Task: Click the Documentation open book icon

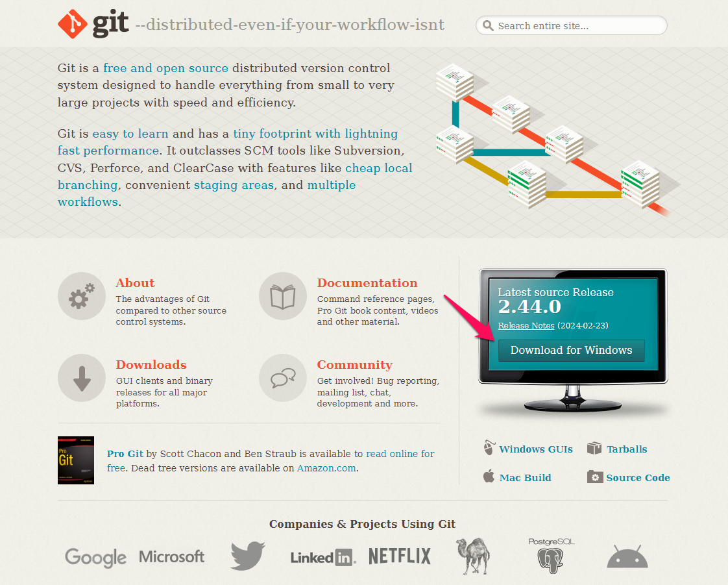Action: [283, 296]
